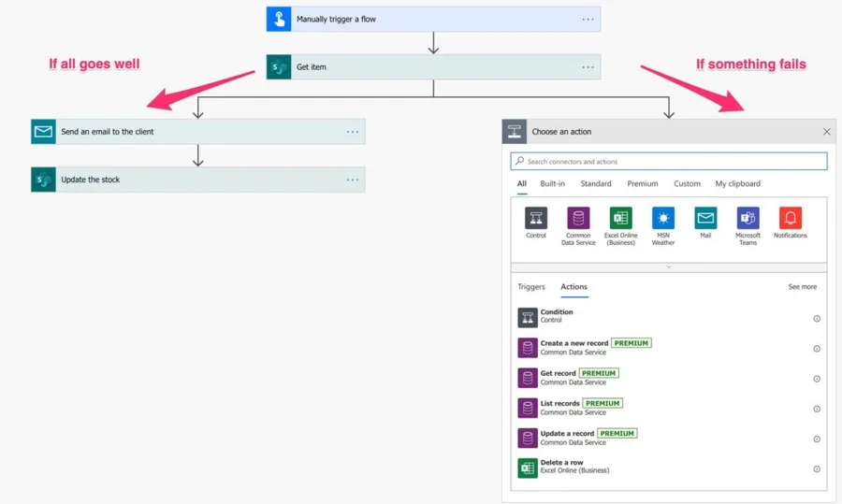Select the Microsoft Teams connector icon

pyautogui.click(x=748, y=219)
